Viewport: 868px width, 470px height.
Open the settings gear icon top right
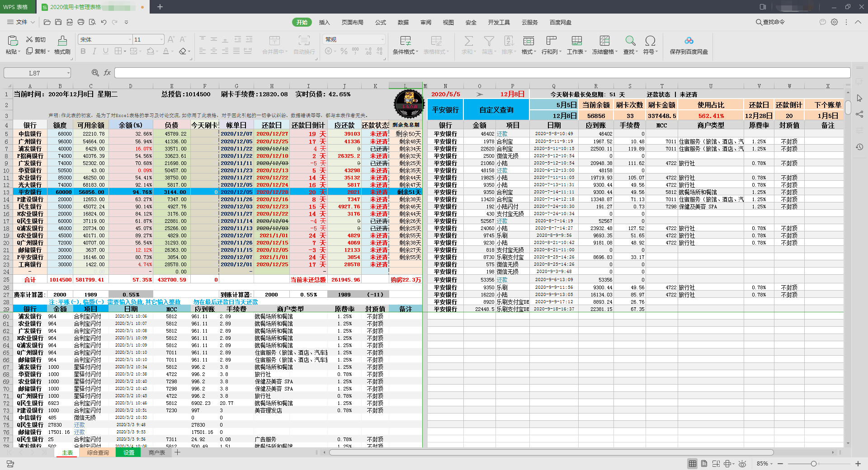[x=835, y=22]
